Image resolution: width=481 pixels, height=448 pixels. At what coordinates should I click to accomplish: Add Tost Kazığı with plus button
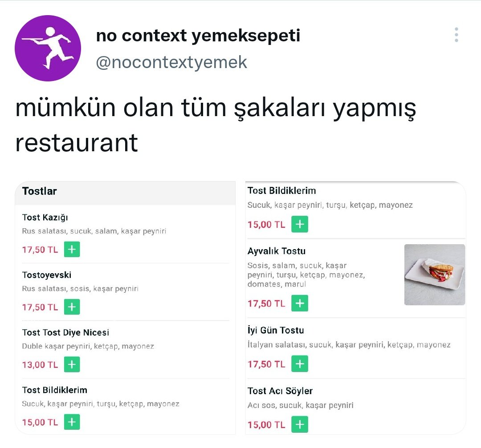(72, 250)
